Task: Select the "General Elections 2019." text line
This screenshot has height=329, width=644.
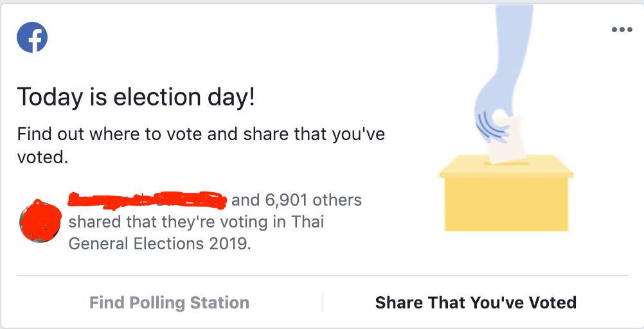Action: coord(159,244)
